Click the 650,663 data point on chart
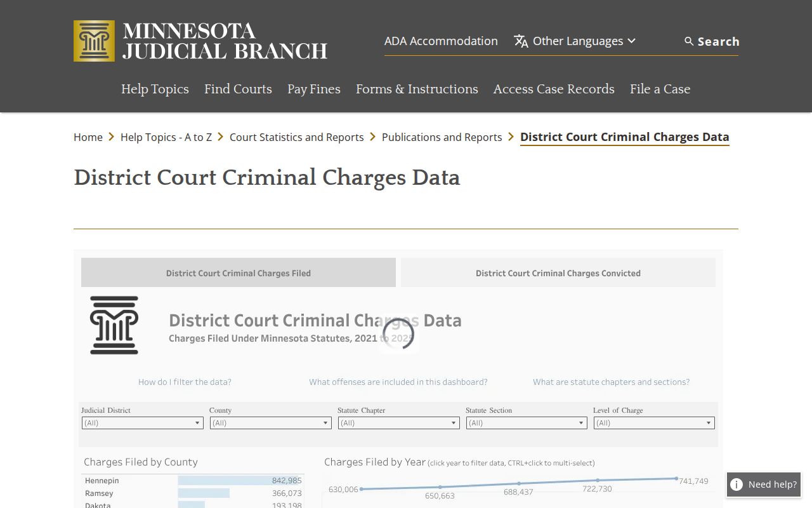This screenshot has width=812, height=508. [x=440, y=487]
